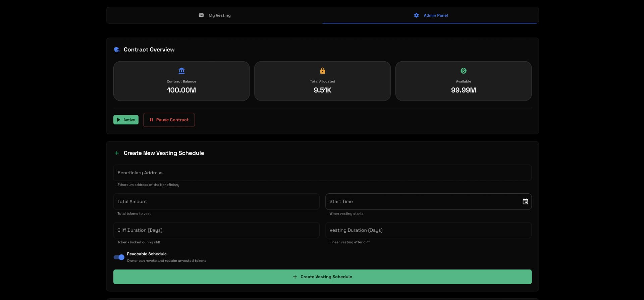This screenshot has width=644, height=300.
Task: Select the Cliff Duration (Days) input
Action: pos(216,230)
